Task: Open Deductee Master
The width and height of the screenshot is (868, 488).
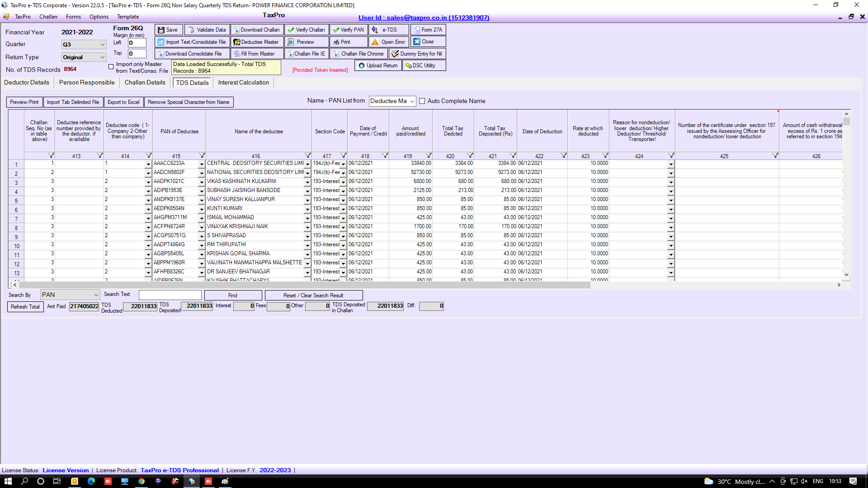Action: coord(257,42)
